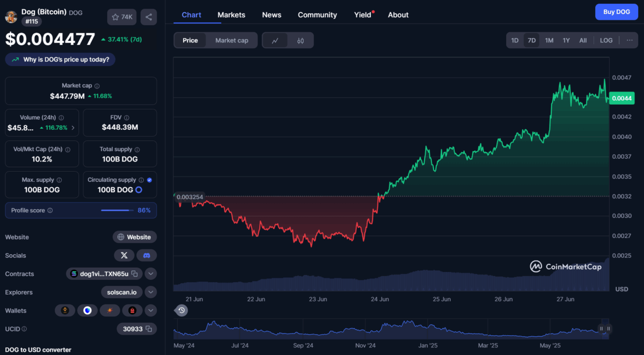Open the X (Twitter) social link
Screen dimensions: 644x355
coord(124,255)
